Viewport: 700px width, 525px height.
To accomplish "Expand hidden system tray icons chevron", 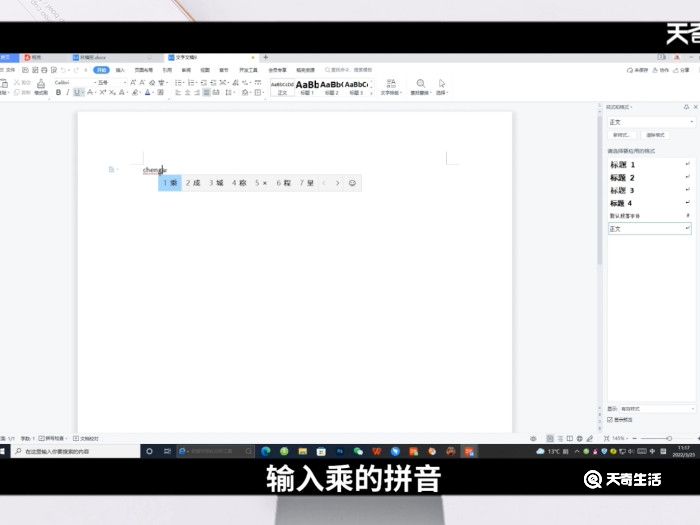I will click(577, 451).
